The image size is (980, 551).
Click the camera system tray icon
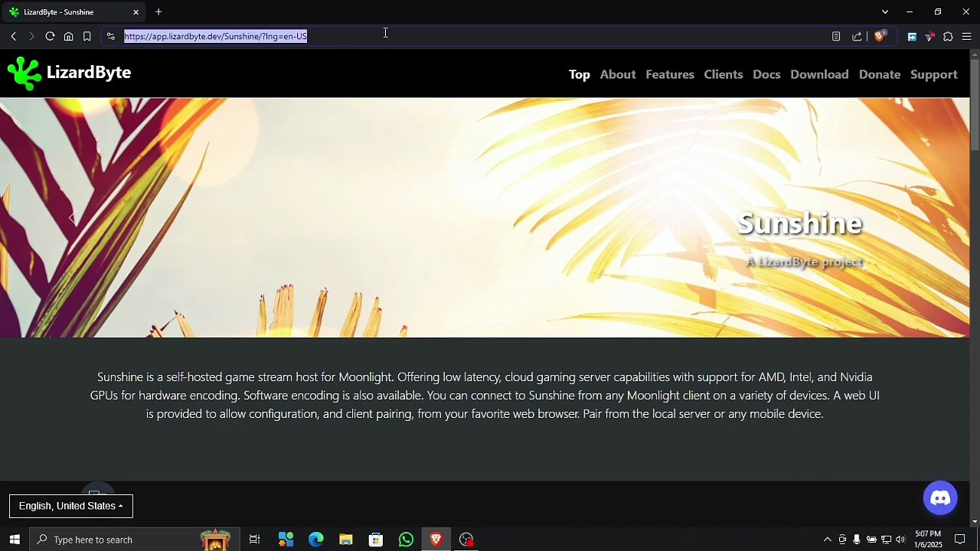pyautogui.click(x=842, y=540)
